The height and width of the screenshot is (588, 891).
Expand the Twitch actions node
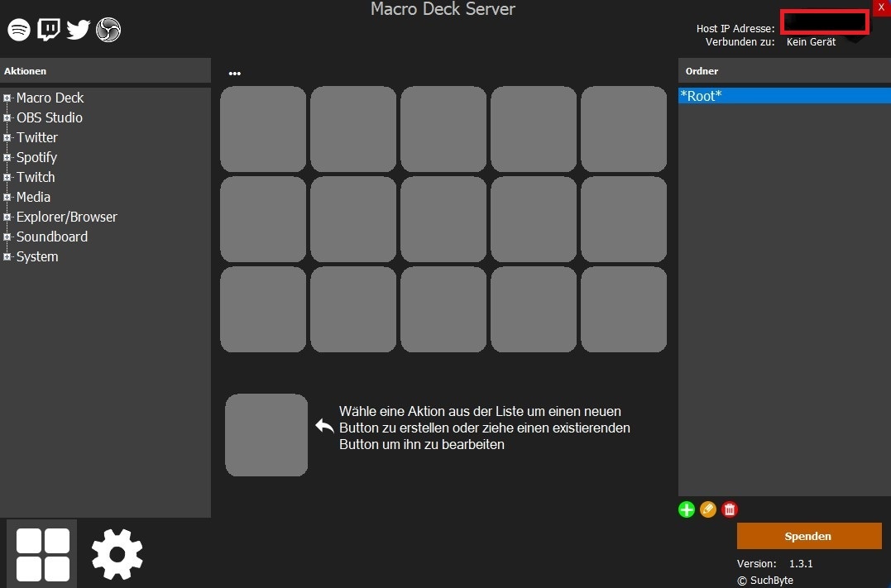click(7, 178)
